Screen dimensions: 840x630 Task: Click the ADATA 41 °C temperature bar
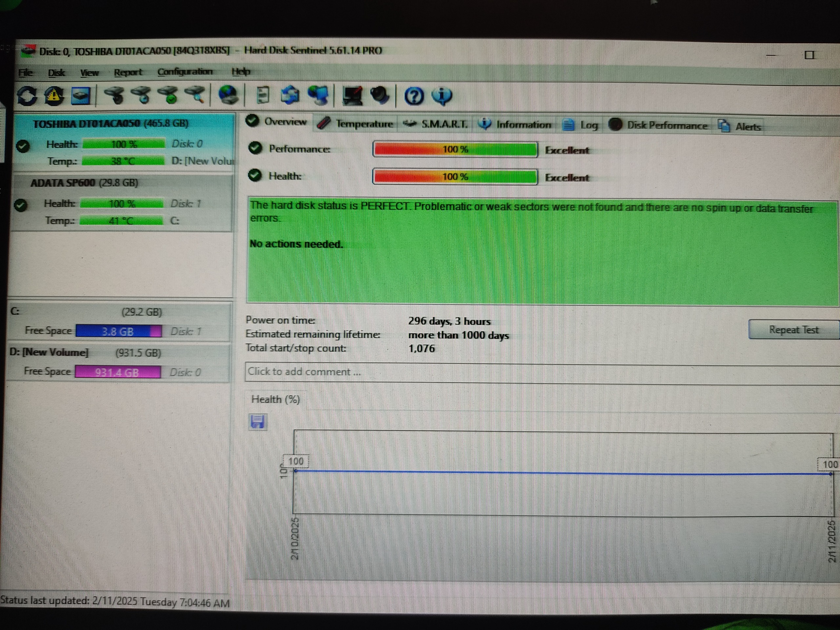click(x=121, y=220)
